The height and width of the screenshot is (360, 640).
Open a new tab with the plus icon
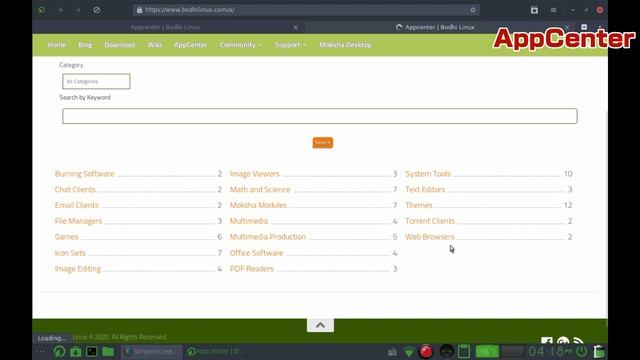(x=584, y=27)
